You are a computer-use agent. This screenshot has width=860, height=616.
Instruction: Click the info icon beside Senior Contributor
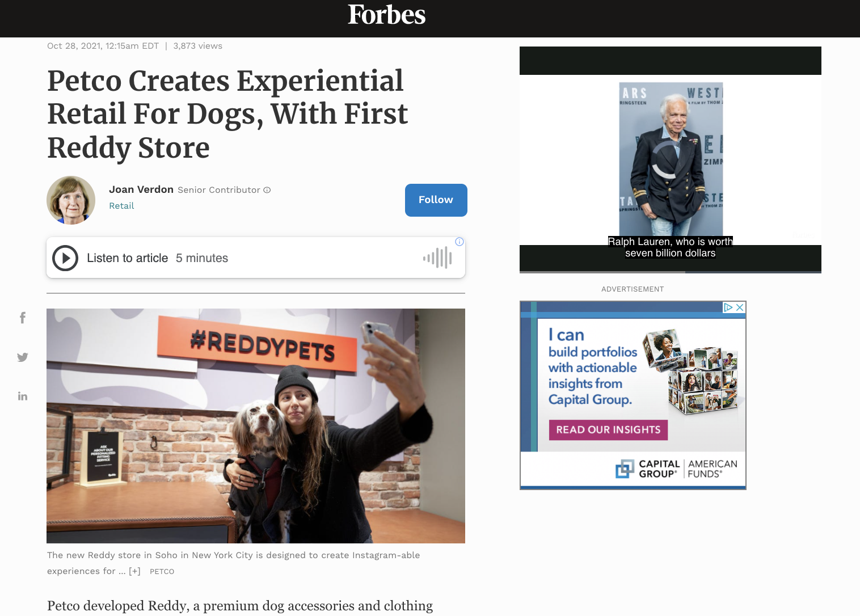click(x=267, y=190)
